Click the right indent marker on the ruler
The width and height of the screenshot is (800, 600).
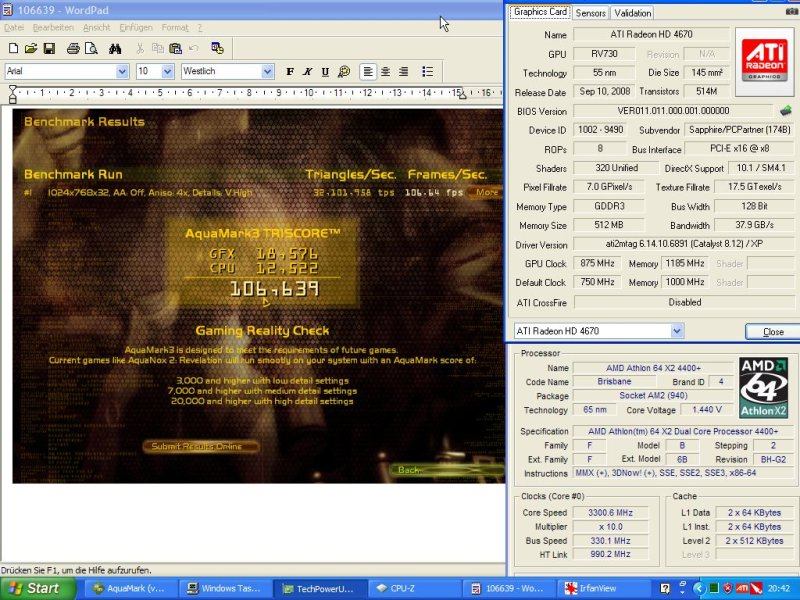click(461, 94)
